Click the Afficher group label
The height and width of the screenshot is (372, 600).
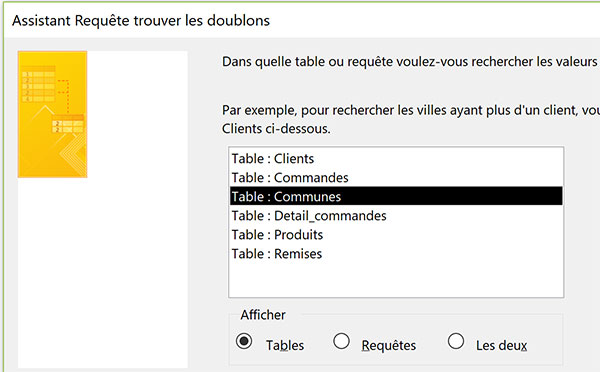tap(263, 315)
